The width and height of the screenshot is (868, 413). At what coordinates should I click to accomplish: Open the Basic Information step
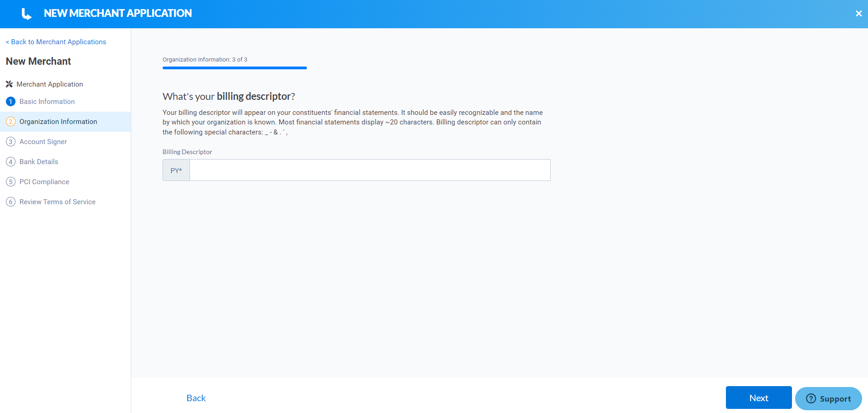pos(47,101)
